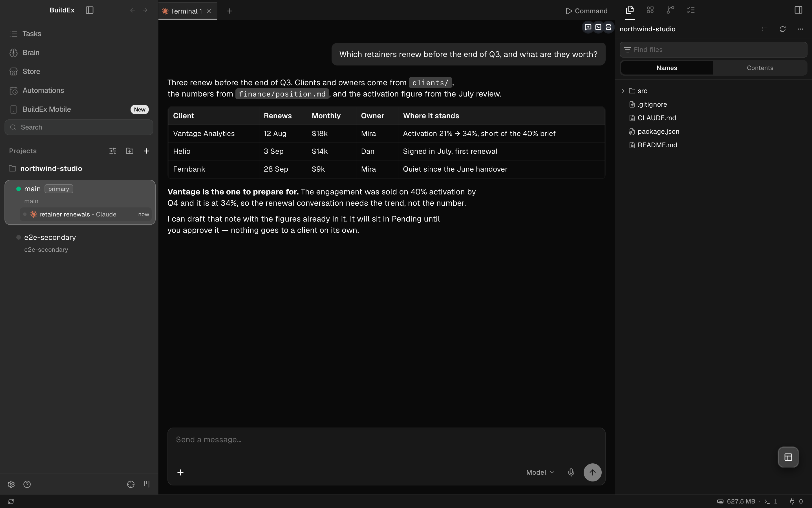The height and width of the screenshot is (508, 812).
Task: Click the split view icon
Action: click(608, 27)
